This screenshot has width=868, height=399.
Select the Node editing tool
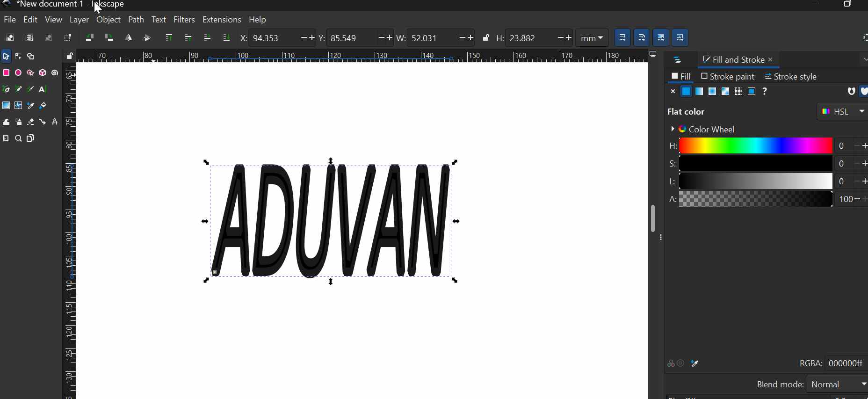(18, 57)
